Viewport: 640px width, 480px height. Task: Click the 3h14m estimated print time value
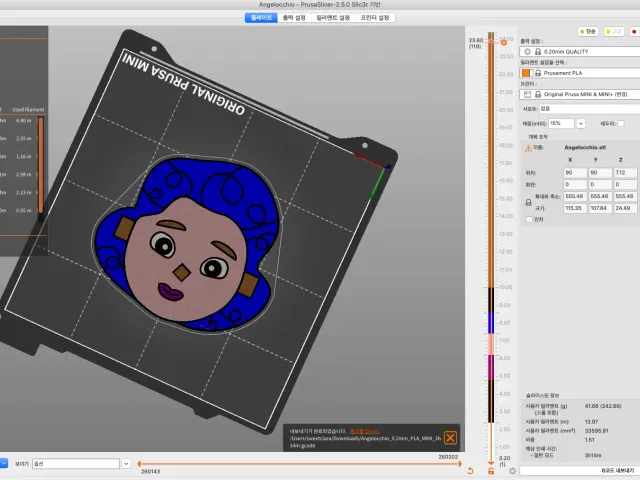(x=593, y=455)
